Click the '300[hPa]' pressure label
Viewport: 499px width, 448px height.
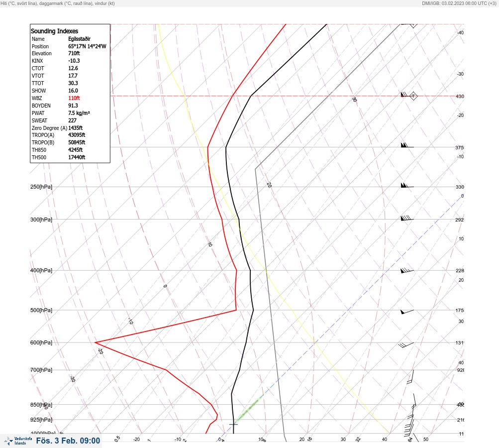coord(41,220)
